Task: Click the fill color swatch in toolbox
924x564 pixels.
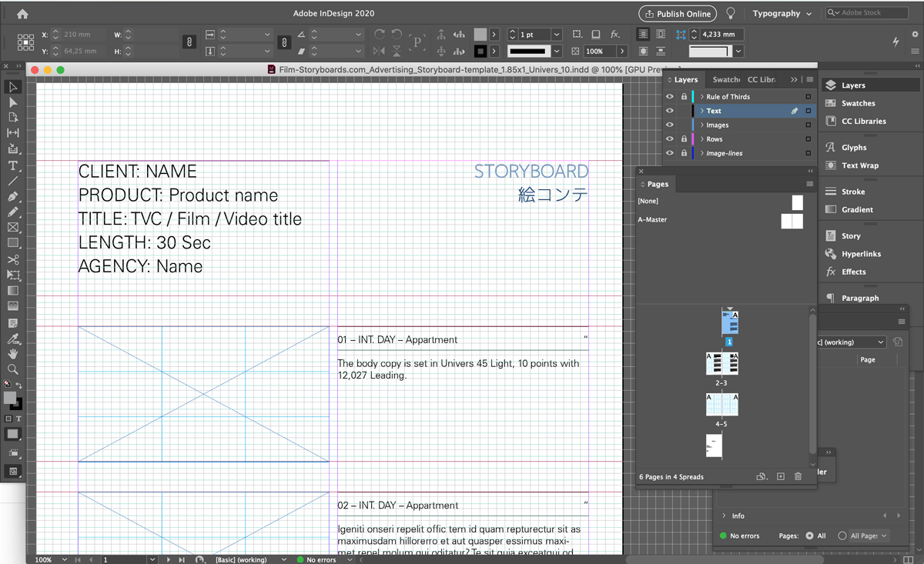Action: (9, 398)
